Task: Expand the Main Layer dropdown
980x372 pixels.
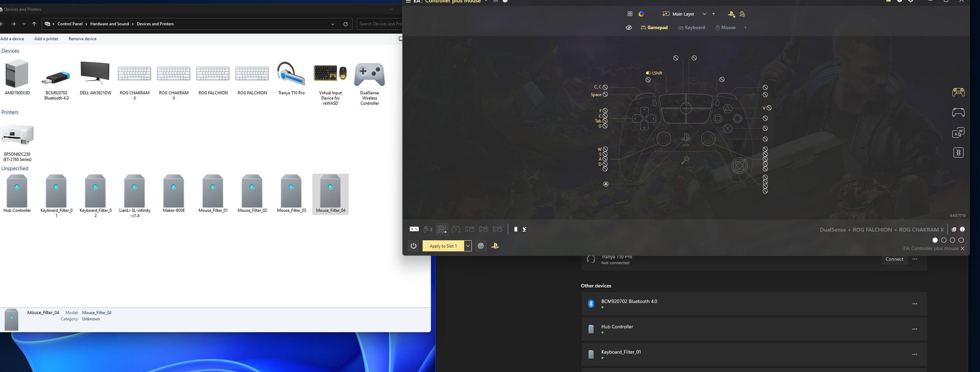Action: [704, 14]
